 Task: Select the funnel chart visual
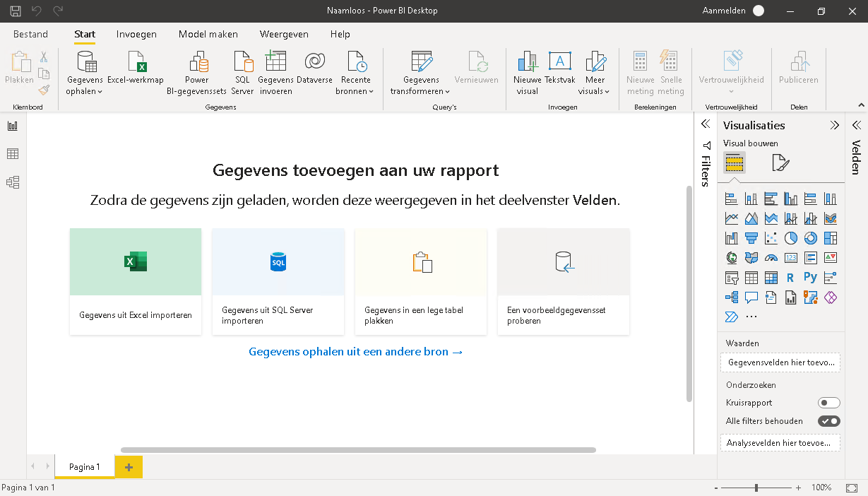751,237
